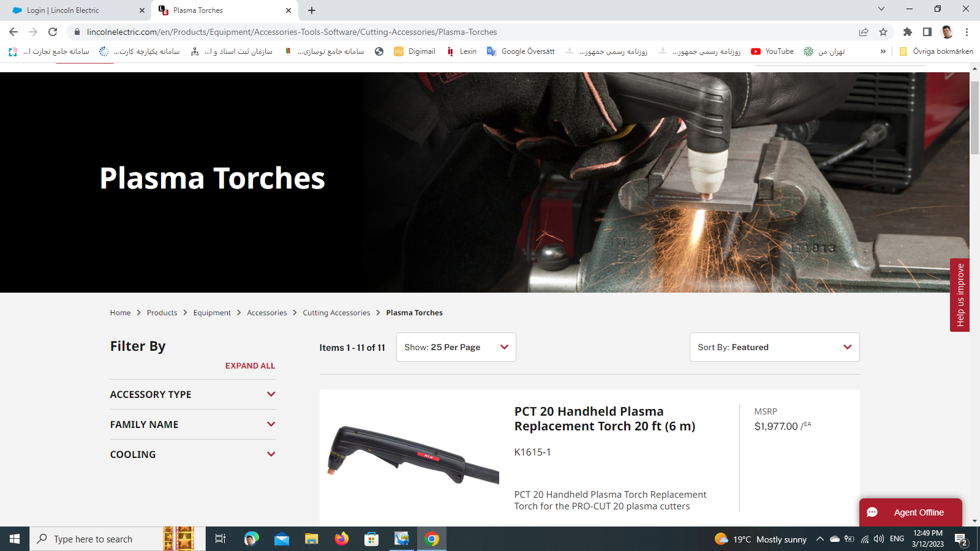Viewport: 980px width, 551px height.
Task: Open PCT 20 Handheld Plasma Replacement Torch
Action: click(605, 419)
